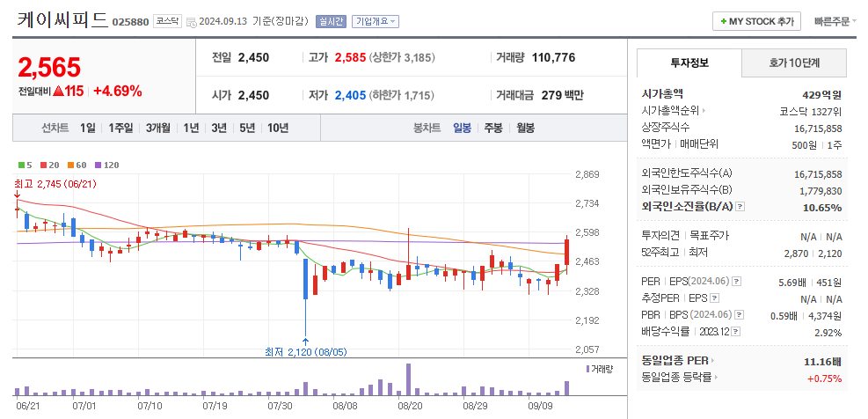868x419 pixels.
Task: Click the arrow icon beside 동일업종 PER
Action: click(x=712, y=361)
